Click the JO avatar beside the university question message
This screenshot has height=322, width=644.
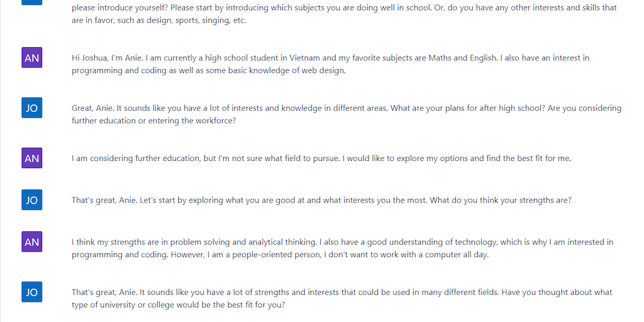[31, 292]
